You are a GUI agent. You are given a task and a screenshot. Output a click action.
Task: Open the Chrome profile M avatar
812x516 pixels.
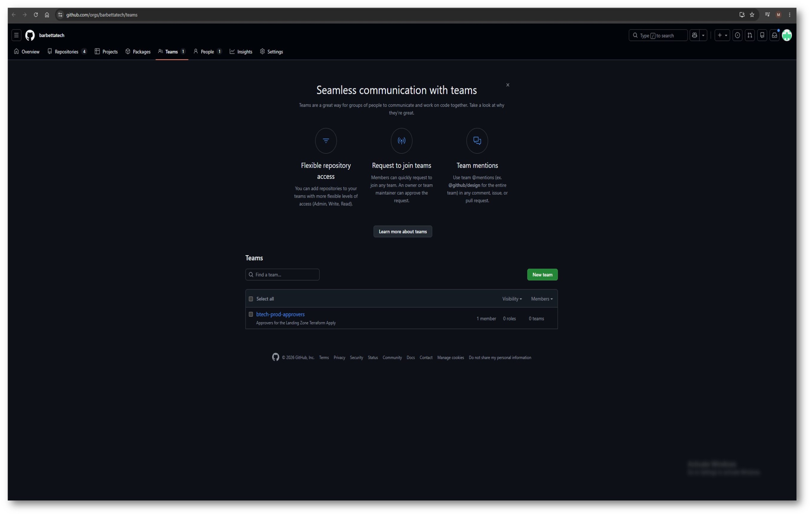pos(778,15)
